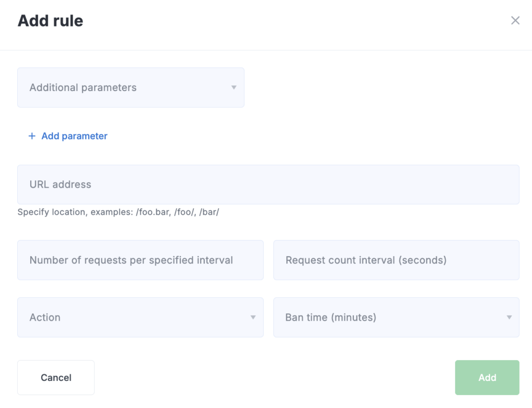Click the Additional parameters arrow icon

coord(234,87)
